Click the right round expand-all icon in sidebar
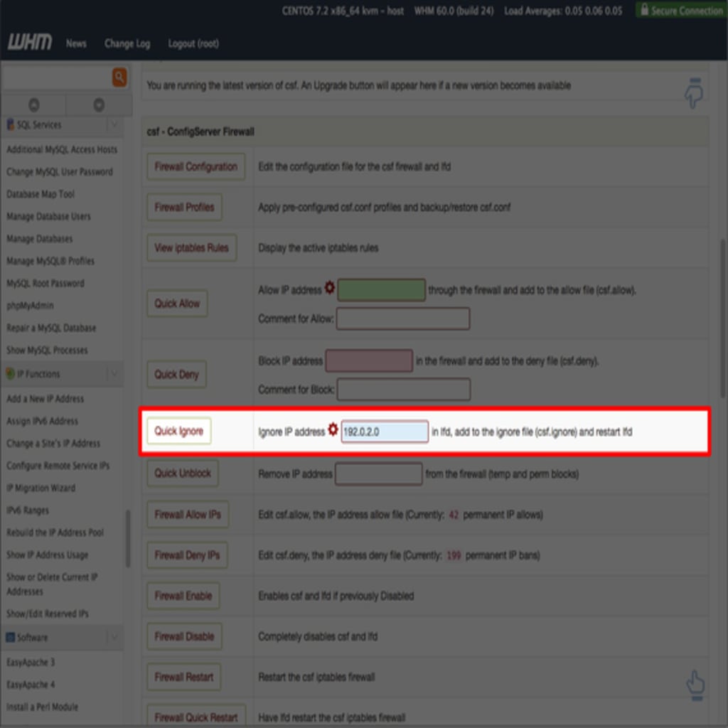The image size is (728, 728). point(99,105)
